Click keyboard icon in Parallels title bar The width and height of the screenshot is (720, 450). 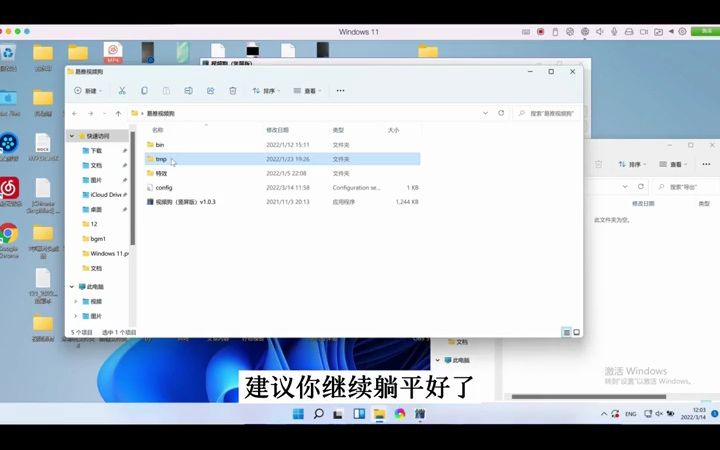526,32
